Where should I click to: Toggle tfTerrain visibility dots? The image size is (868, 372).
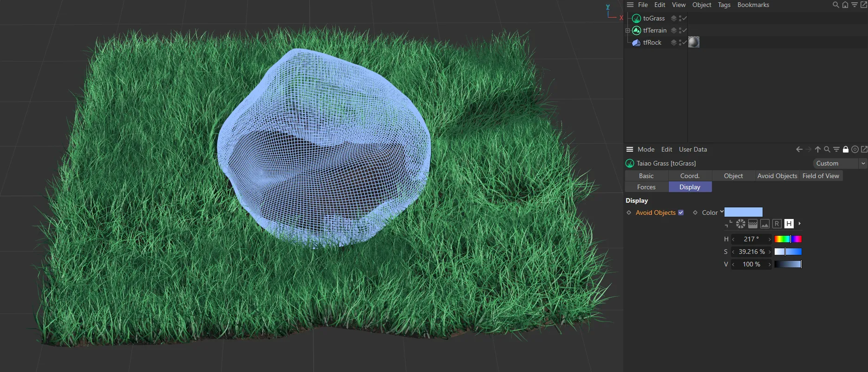coord(680,30)
